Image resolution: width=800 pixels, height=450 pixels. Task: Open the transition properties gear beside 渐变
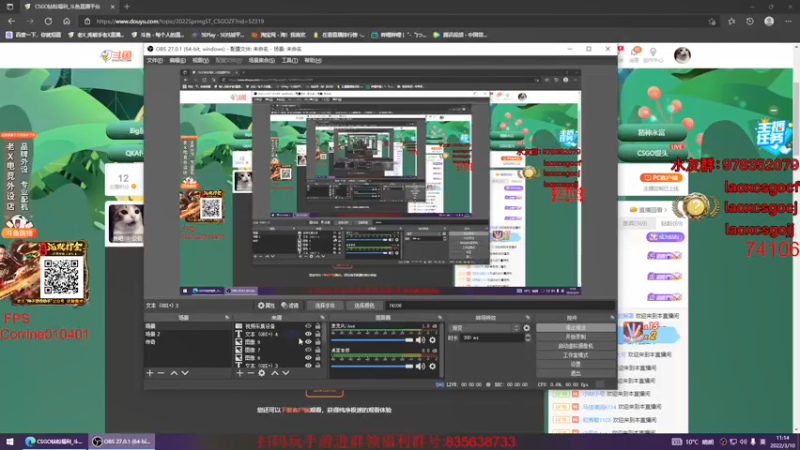[527, 328]
